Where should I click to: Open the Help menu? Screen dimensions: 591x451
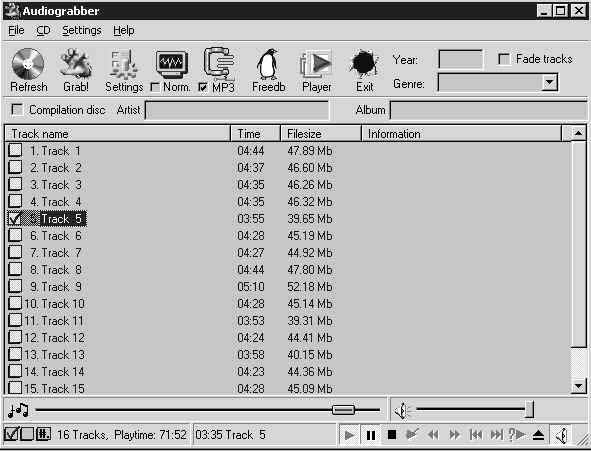pyautogui.click(x=124, y=30)
